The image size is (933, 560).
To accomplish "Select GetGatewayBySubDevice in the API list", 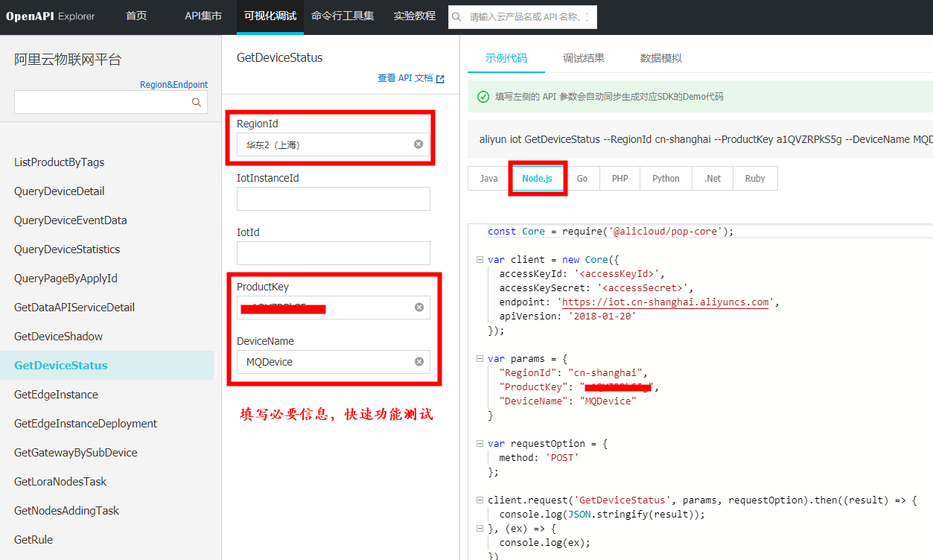I will pos(76,453).
